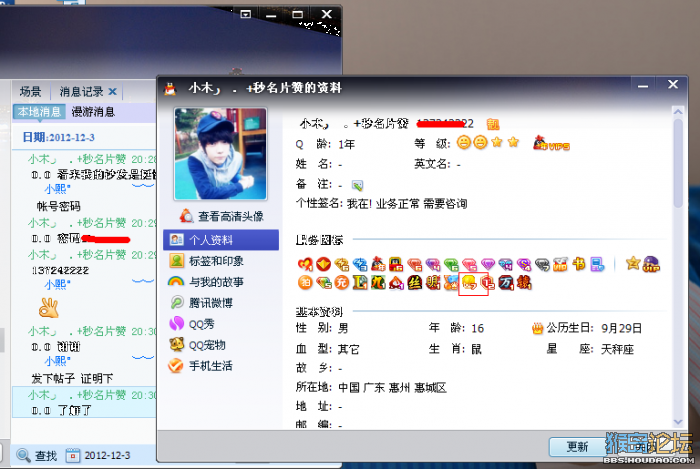Click the 发下帖子 证明下 message
The image size is (700, 469).
(72, 379)
